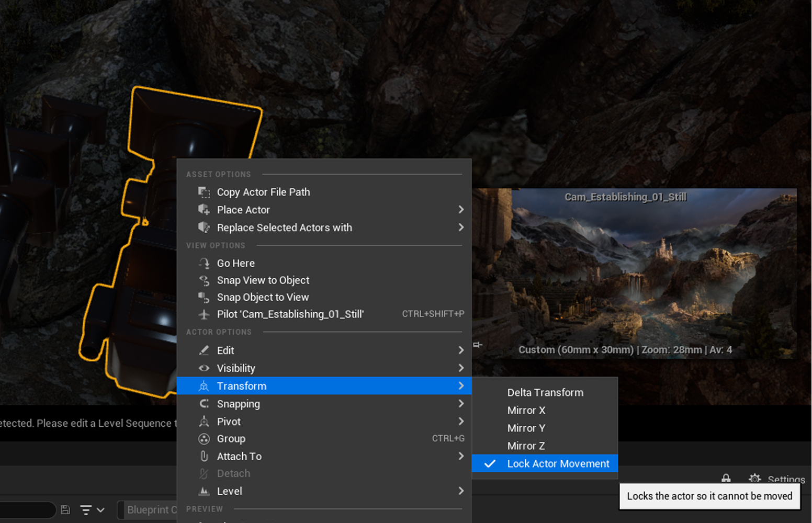This screenshot has width=812, height=523.
Task: Click the "ACTOR OPTIONS" section heading
Action: [219, 332]
